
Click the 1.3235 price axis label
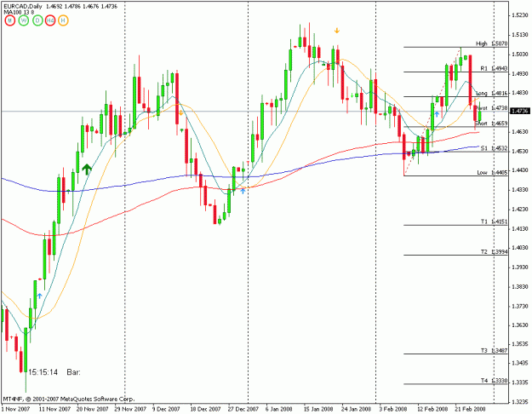[x=520, y=402]
